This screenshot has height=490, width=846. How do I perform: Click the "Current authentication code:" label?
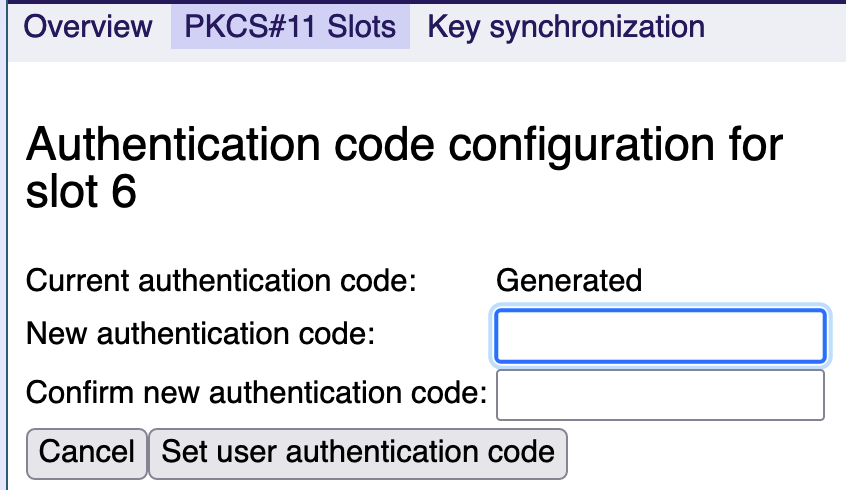220,281
